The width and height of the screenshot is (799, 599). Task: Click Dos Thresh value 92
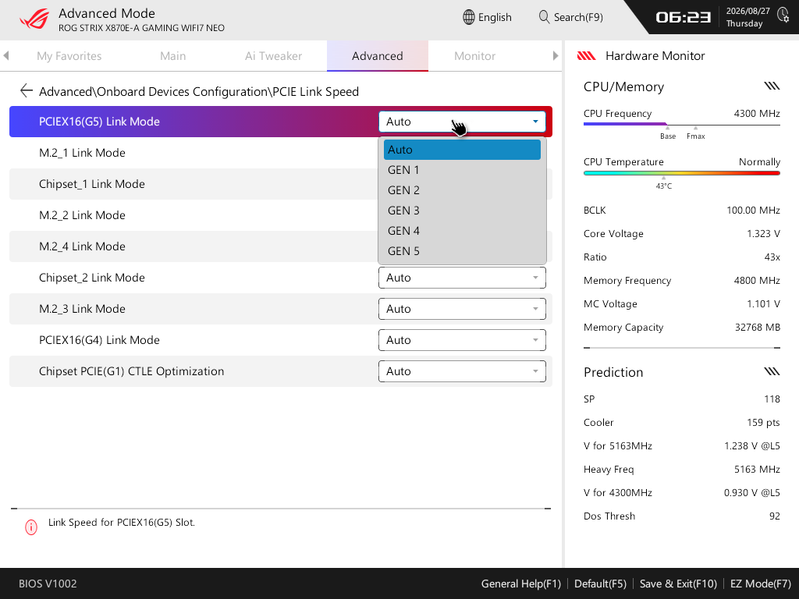tap(775, 516)
